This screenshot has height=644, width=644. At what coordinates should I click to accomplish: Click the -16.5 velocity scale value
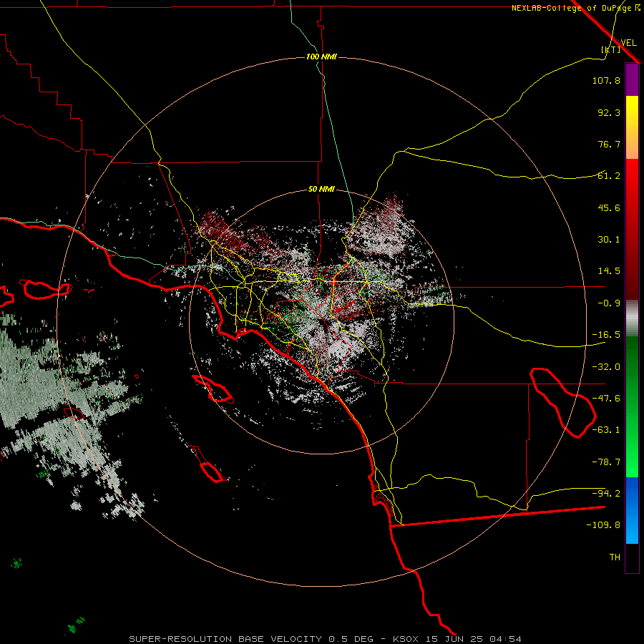pos(606,335)
